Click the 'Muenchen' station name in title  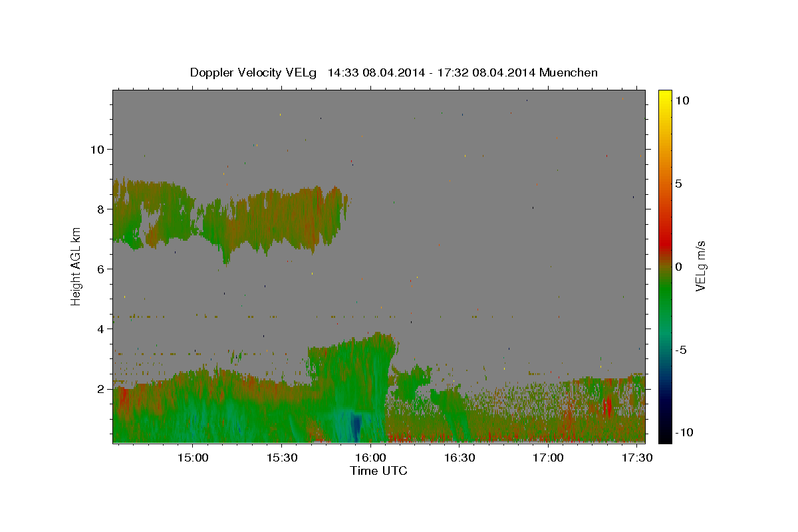[569, 72]
